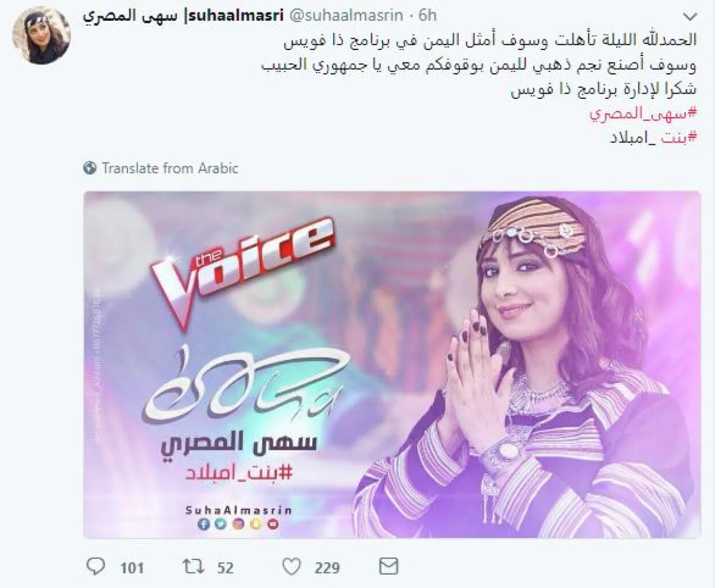
Task: Click Translate from Arabic
Action: coord(170,169)
